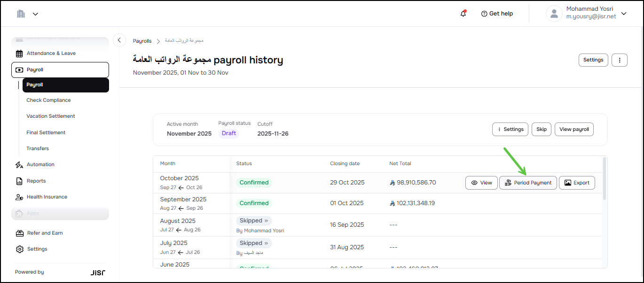The height and width of the screenshot is (283, 644).
Task: Open the notifications bell icon
Action: [x=463, y=14]
